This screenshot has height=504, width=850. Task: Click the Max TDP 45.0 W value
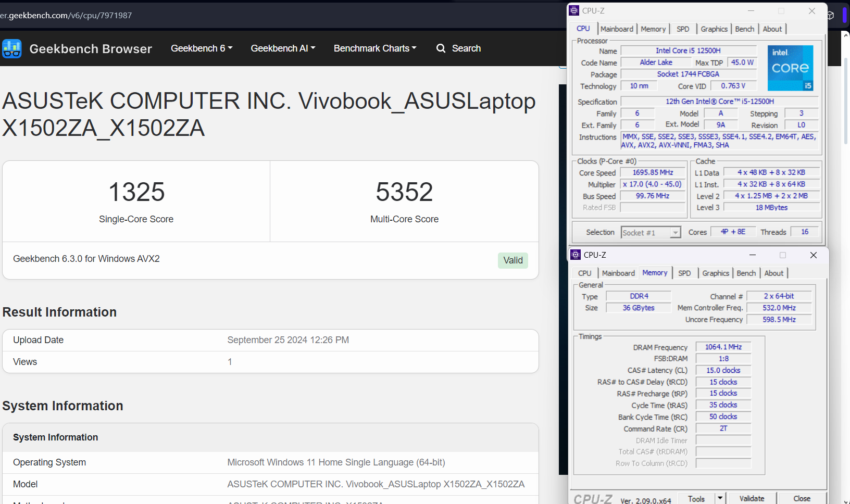[742, 62]
